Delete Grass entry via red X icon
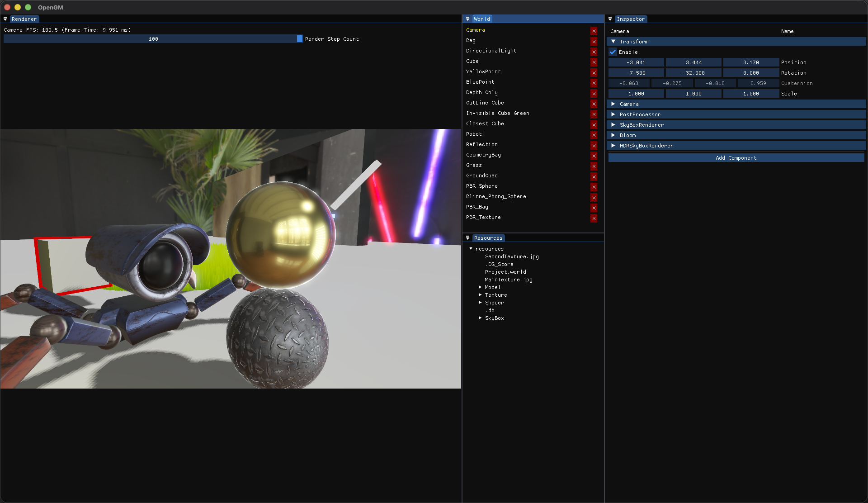The image size is (868, 503). pos(594,166)
